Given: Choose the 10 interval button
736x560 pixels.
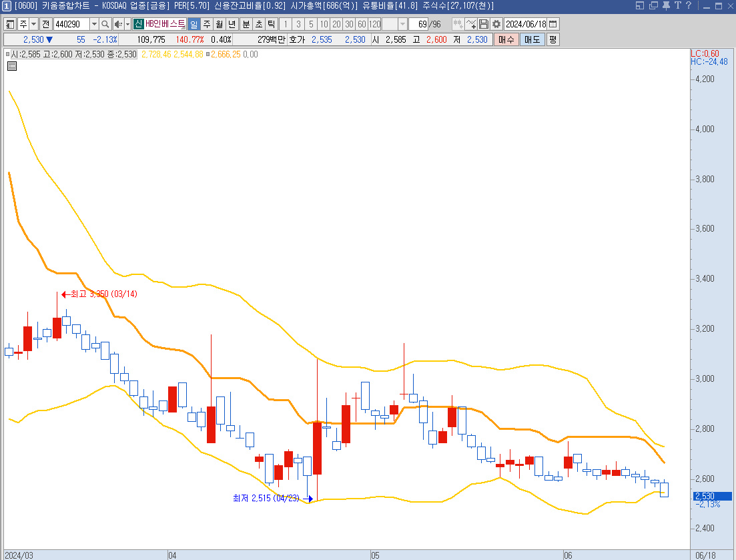Looking at the screenshot, I should pyautogui.click(x=324, y=24).
